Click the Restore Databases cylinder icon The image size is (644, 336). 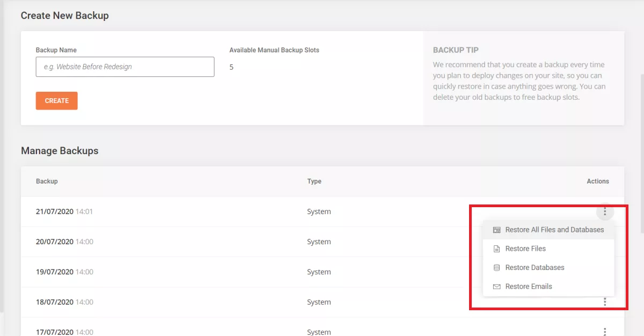click(496, 267)
